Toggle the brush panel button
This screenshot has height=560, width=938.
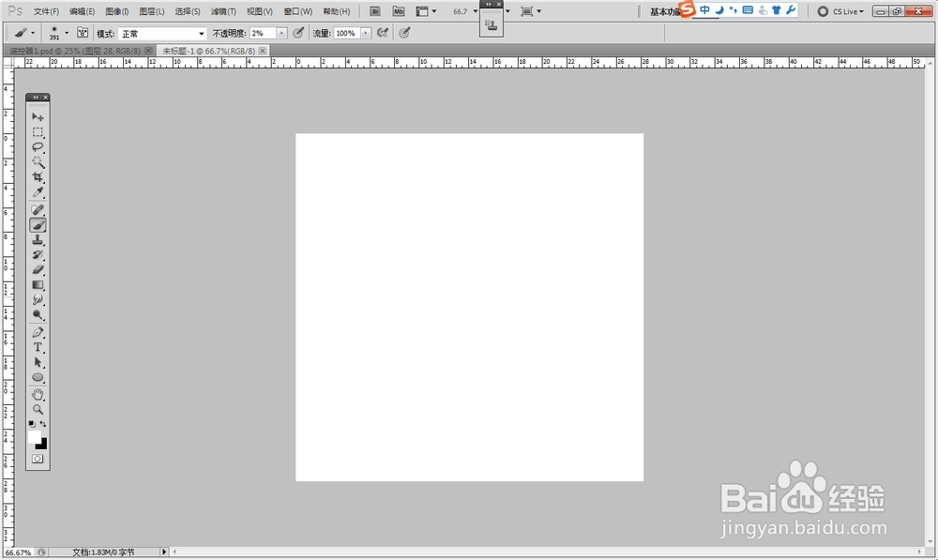click(83, 33)
